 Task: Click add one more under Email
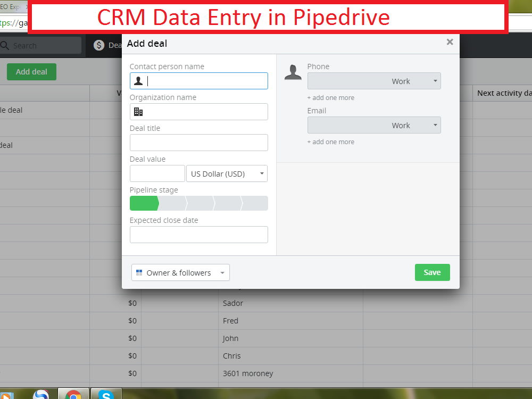click(331, 142)
